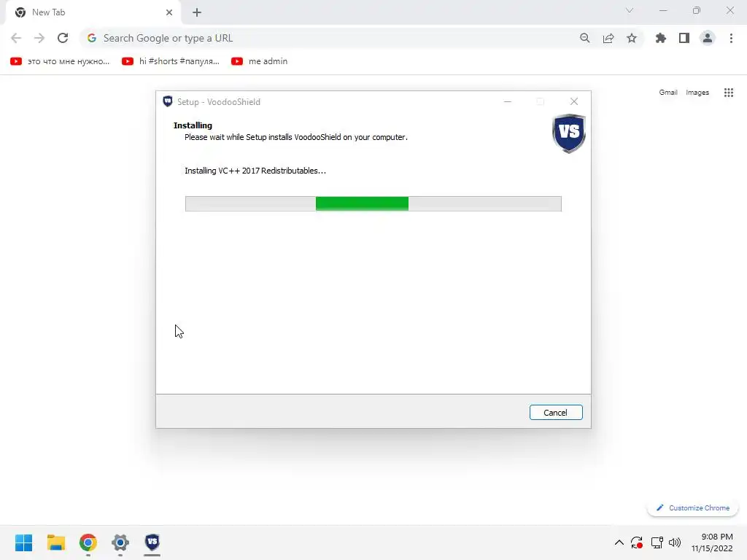Click the Chrome forward arrow
Image resolution: width=747 pixels, height=560 pixels.
click(39, 38)
